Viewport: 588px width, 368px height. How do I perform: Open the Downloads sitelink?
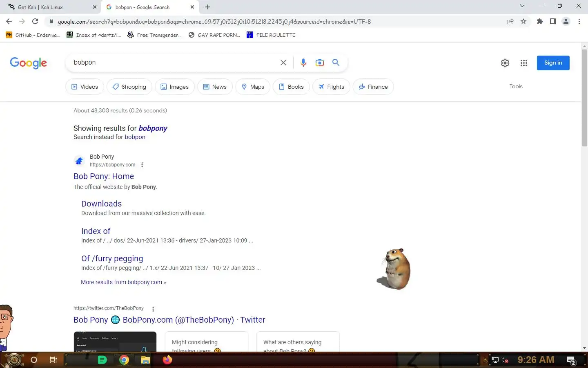point(101,204)
